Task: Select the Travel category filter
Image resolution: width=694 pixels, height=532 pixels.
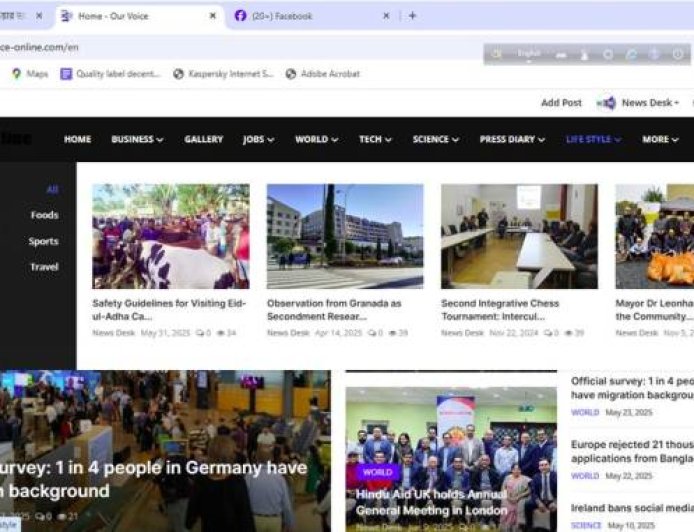Action: coord(44,267)
